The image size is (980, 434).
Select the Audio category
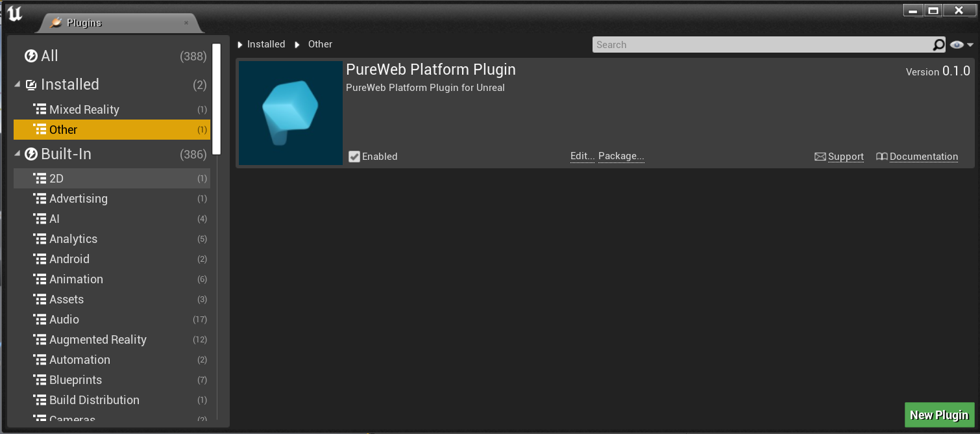coord(112,319)
